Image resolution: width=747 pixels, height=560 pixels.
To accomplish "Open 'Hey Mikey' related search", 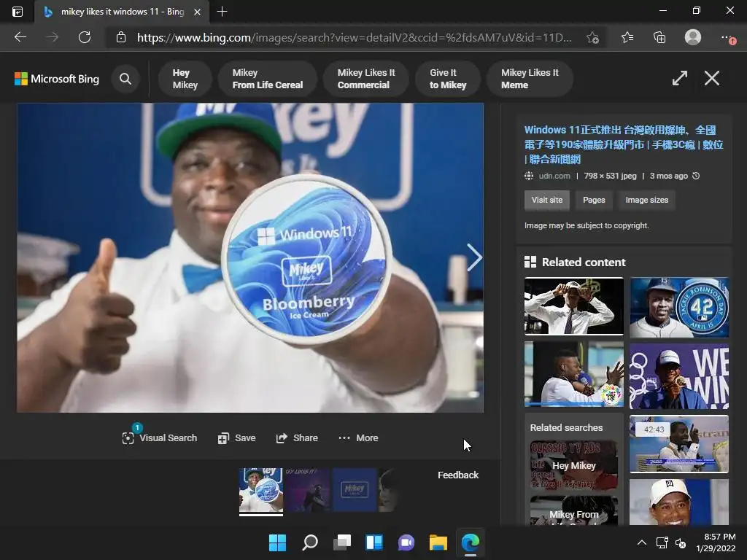I will pos(573,465).
